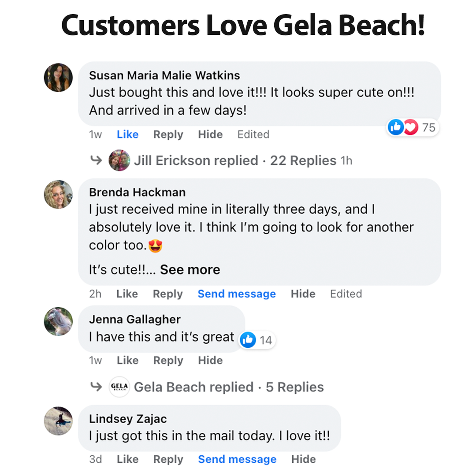Open Jenna Gallagher's profile name link
This screenshot has height=476, width=476.
coord(134,319)
